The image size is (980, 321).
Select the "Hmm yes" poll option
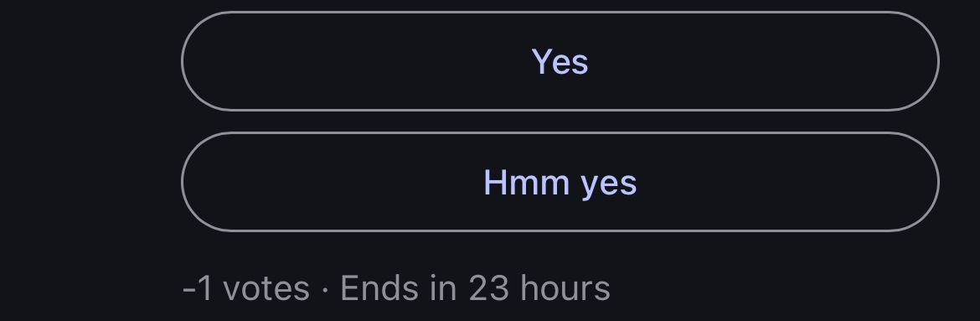(560, 182)
